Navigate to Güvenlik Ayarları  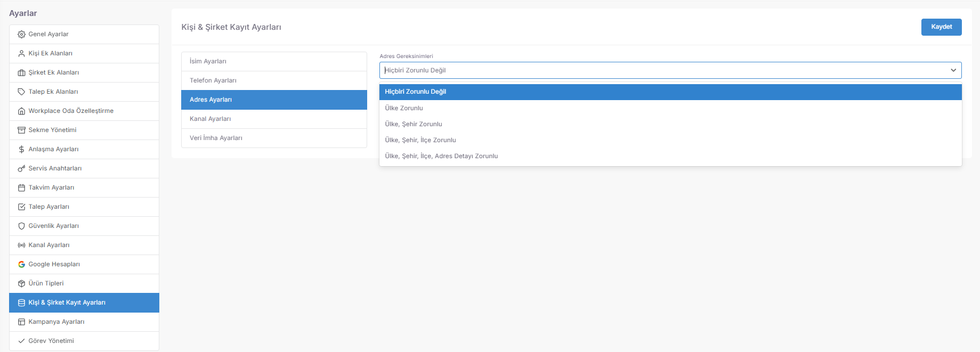(84, 226)
